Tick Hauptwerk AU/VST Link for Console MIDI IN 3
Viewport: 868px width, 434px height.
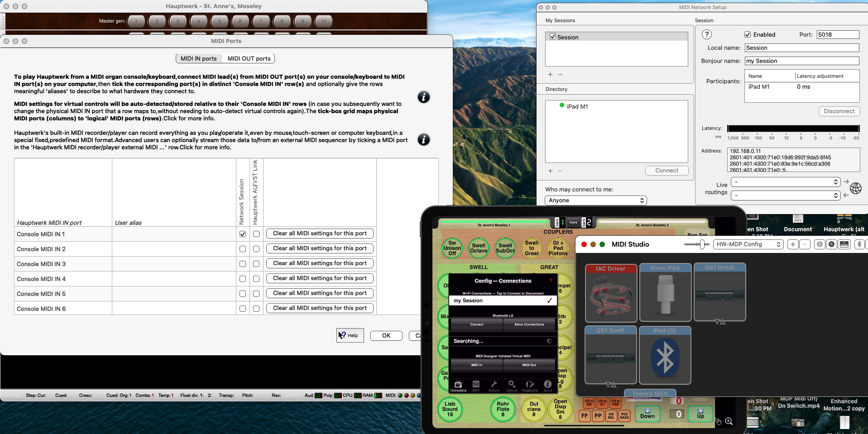tap(256, 264)
